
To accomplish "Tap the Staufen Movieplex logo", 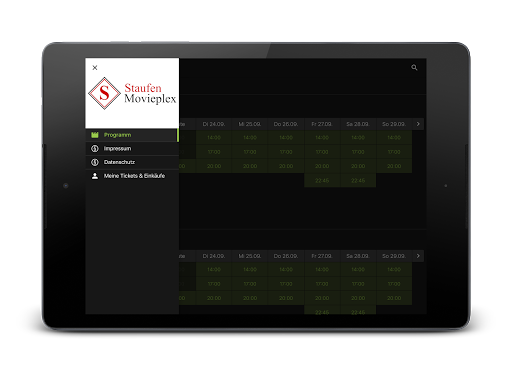I will (132, 93).
